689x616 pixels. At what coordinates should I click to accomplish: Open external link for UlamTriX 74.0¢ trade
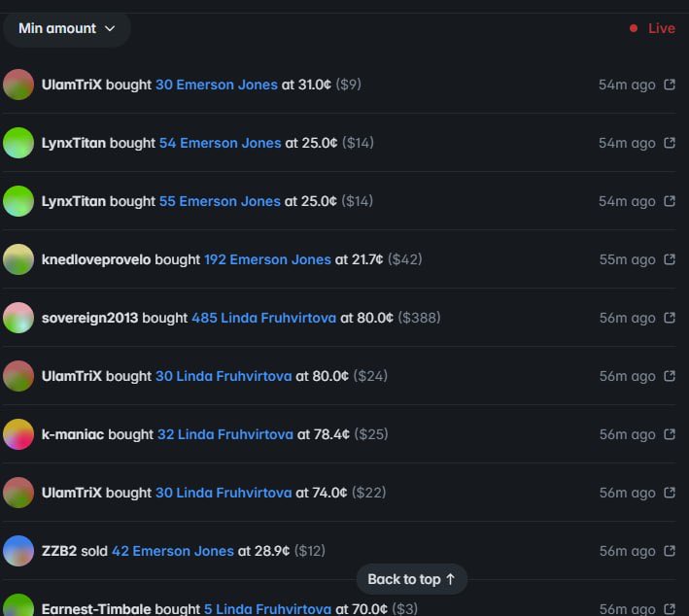click(x=670, y=493)
